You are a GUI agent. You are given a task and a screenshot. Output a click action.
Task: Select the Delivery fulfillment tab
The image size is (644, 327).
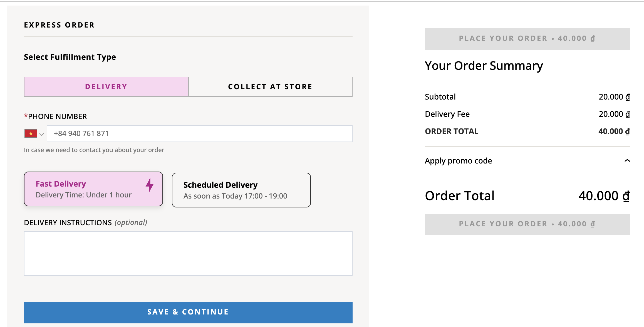(x=106, y=87)
